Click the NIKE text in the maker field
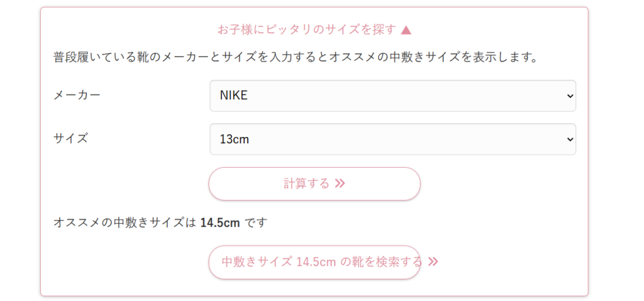This screenshot has height=301, width=644. click(234, 96)
